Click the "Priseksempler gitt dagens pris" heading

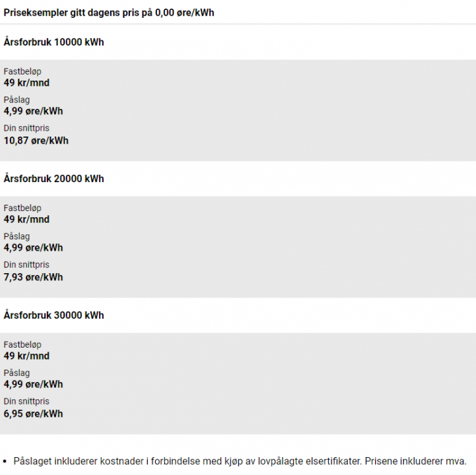(109, 13)
